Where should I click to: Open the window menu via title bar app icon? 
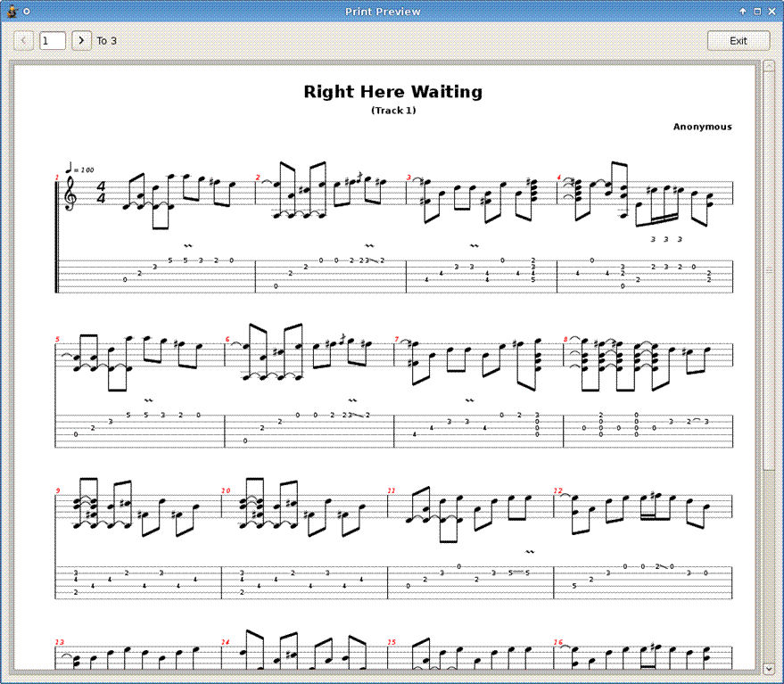tap(12, 12)
